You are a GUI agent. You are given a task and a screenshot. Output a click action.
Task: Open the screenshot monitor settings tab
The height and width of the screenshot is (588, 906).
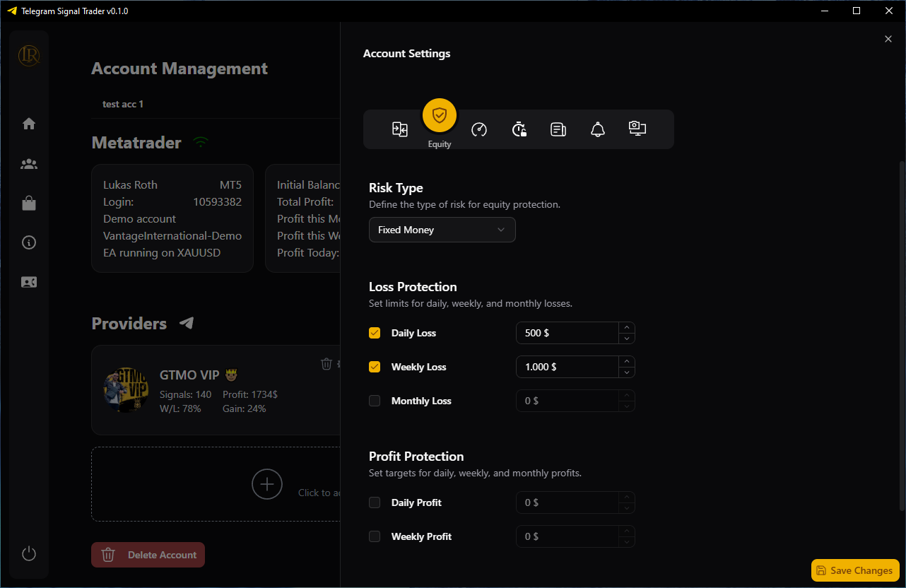click(637, 128)
